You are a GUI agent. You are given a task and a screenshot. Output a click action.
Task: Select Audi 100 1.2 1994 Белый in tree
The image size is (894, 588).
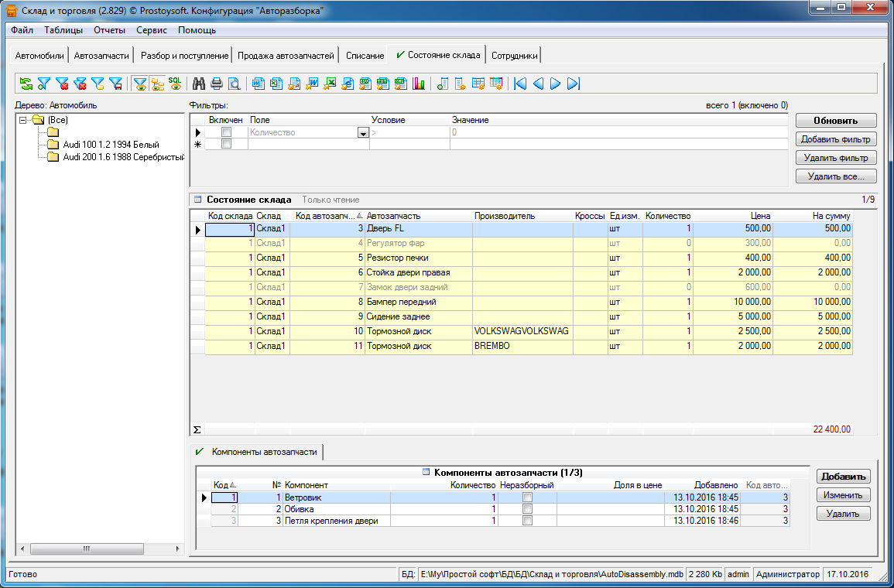click(111, 145)
